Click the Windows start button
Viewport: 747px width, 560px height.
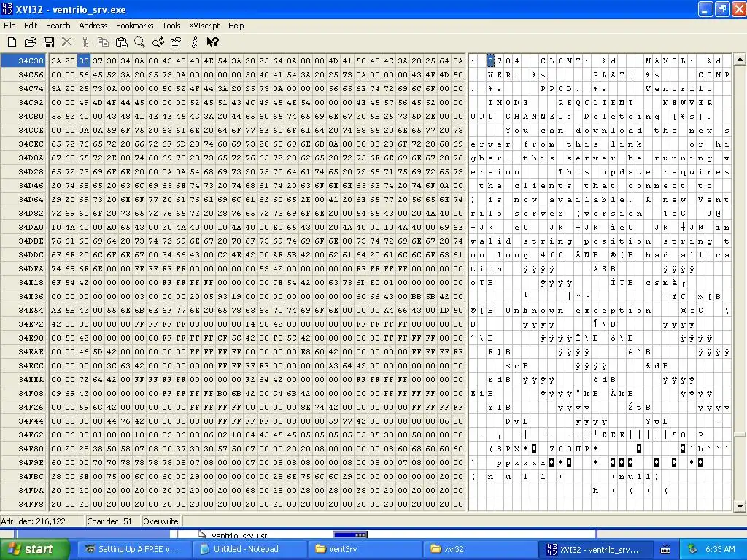[x=35, y=549]
